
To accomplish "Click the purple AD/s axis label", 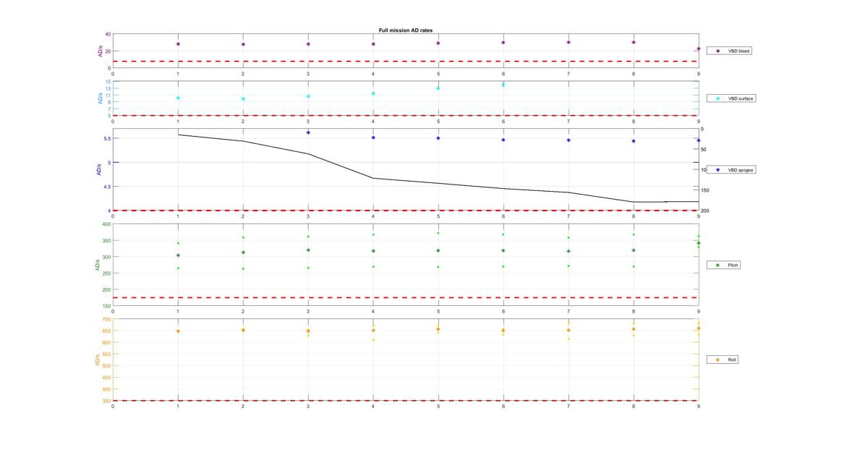I will 101,51.
